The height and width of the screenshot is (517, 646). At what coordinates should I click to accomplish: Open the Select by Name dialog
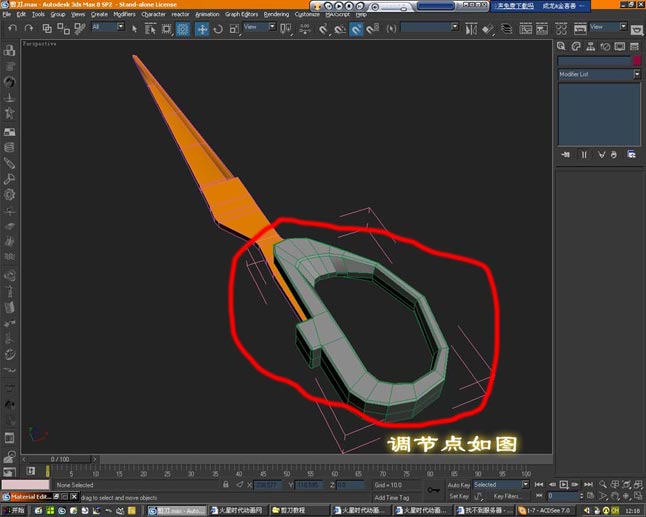(150, 28)
